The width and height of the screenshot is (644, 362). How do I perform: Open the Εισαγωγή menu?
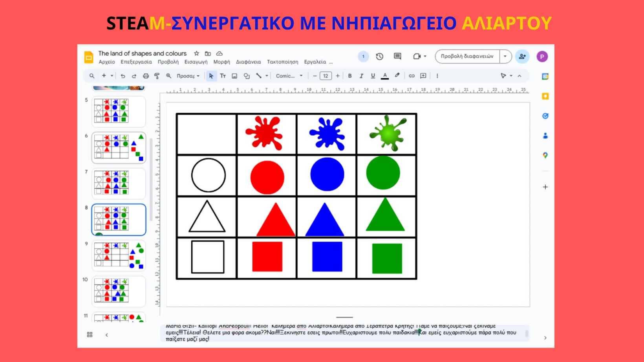click(x=196, y=62)
